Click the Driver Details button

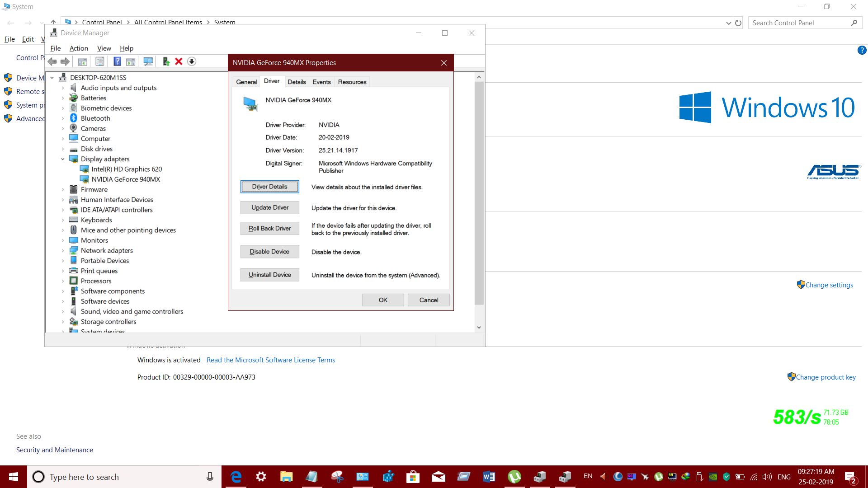coord(269,187)
